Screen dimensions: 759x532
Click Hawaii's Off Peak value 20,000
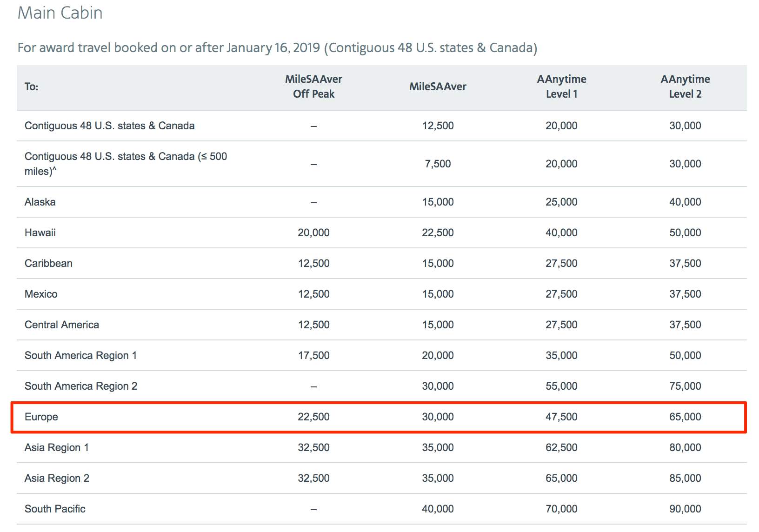click(313, 233)
